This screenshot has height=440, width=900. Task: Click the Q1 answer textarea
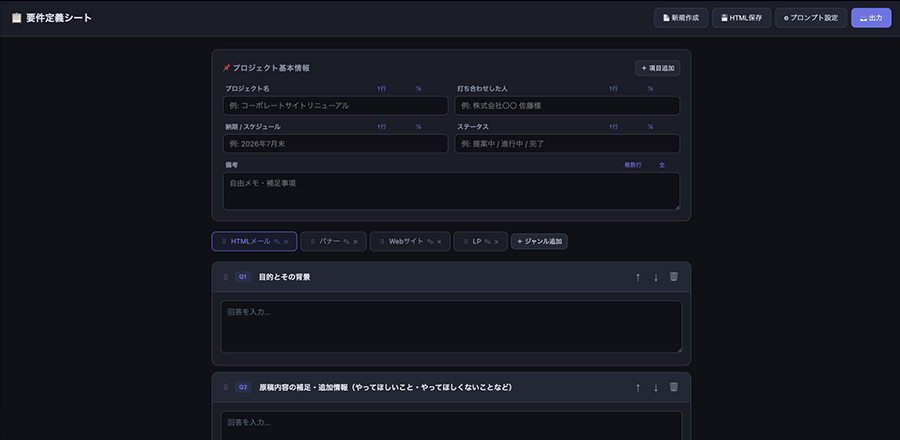[451, 327]
